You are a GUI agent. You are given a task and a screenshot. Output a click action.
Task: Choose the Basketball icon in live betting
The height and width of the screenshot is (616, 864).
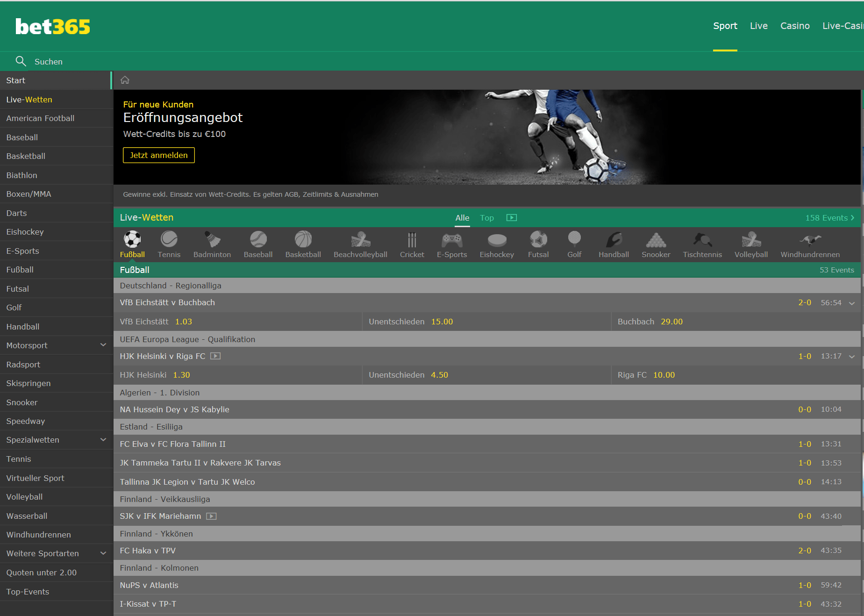tap(303, 240)
